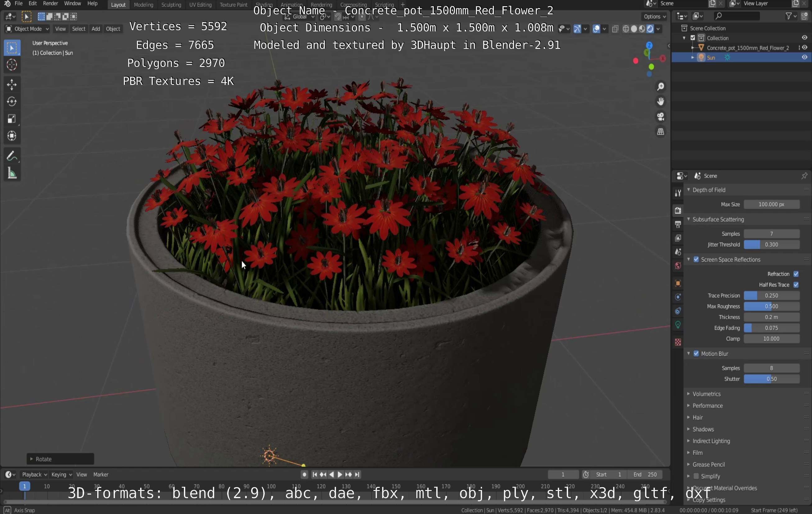This screenshot has height=514, width=812.
Task: Adjust the Max Roughness slider
Action: 772,307
